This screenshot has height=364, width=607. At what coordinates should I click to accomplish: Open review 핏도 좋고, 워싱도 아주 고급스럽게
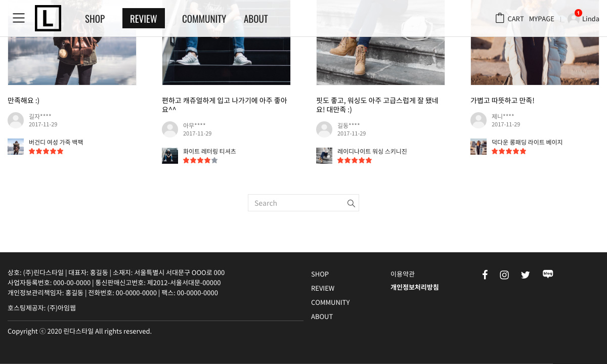tap(377, 105)
